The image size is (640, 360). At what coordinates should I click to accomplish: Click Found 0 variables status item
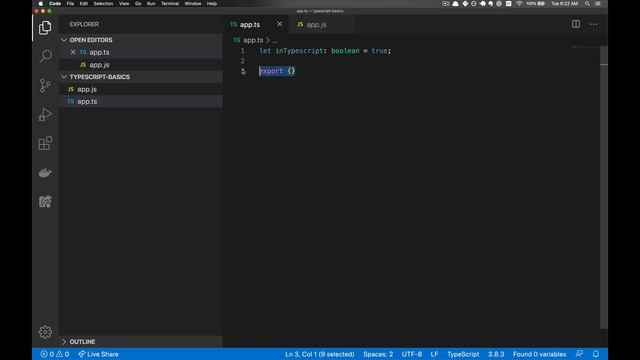[539, 354]
